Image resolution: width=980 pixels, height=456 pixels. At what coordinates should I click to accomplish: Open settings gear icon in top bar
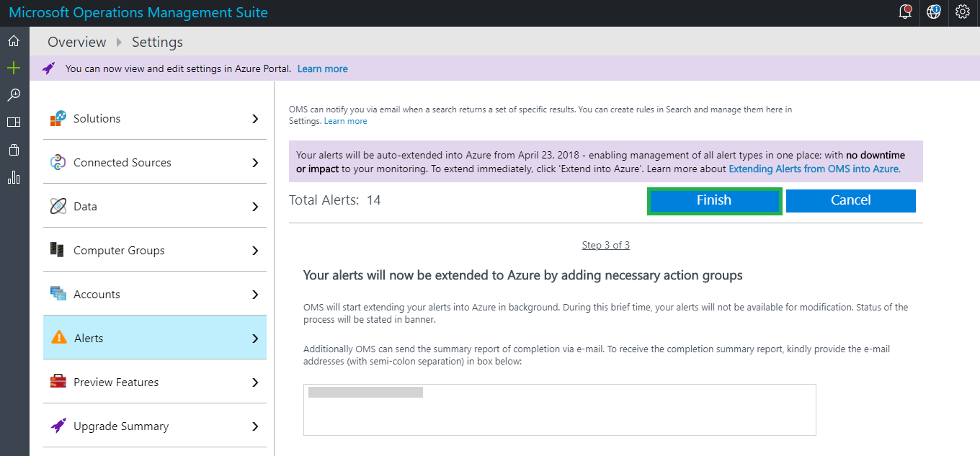point(963,12)
